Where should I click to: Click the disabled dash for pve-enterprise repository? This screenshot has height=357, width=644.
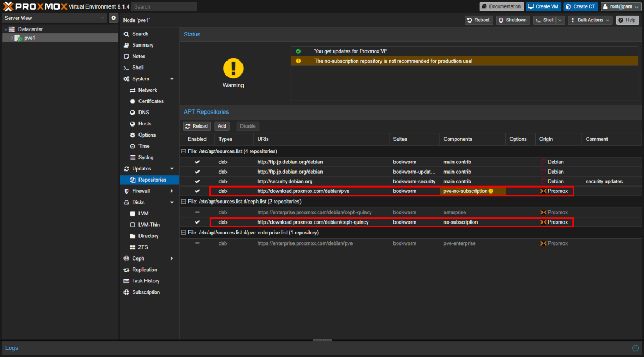coord(197,243)
